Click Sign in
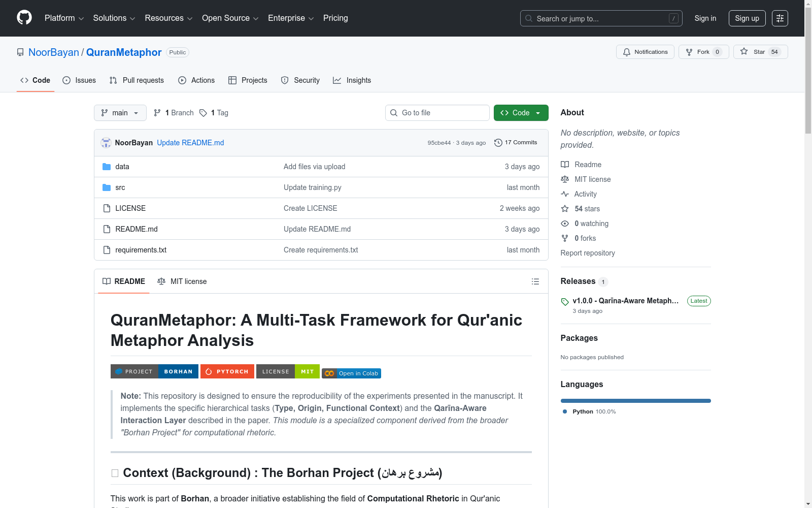The height and width of the screenshot is (508, 812). coord(705,18)
